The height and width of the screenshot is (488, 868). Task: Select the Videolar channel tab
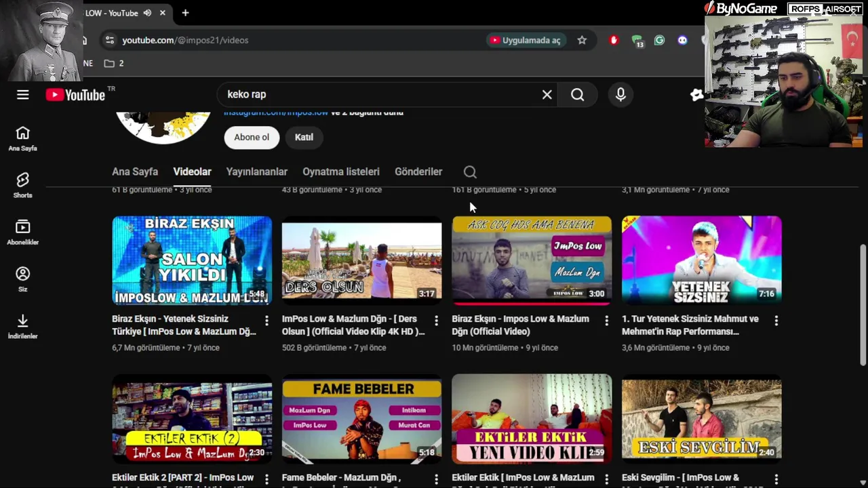click(x=192, y=172)
